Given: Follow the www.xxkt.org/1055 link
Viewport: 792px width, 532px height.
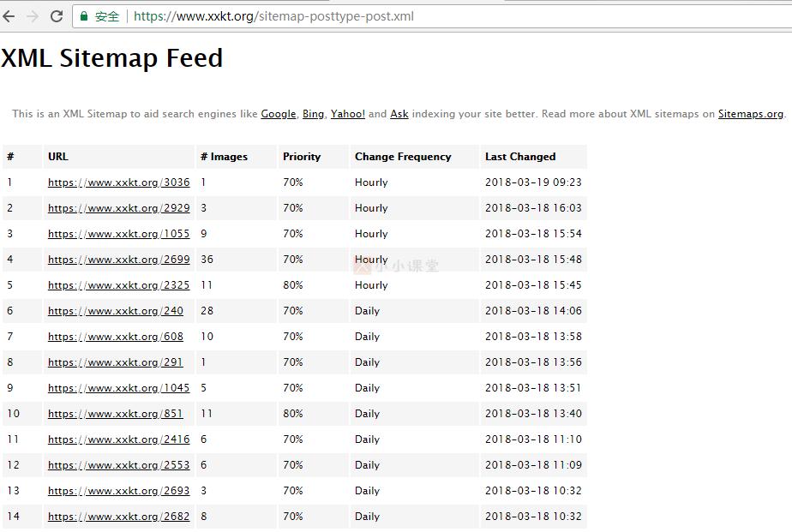Looking at the screenshot, I should click(119, 234).
